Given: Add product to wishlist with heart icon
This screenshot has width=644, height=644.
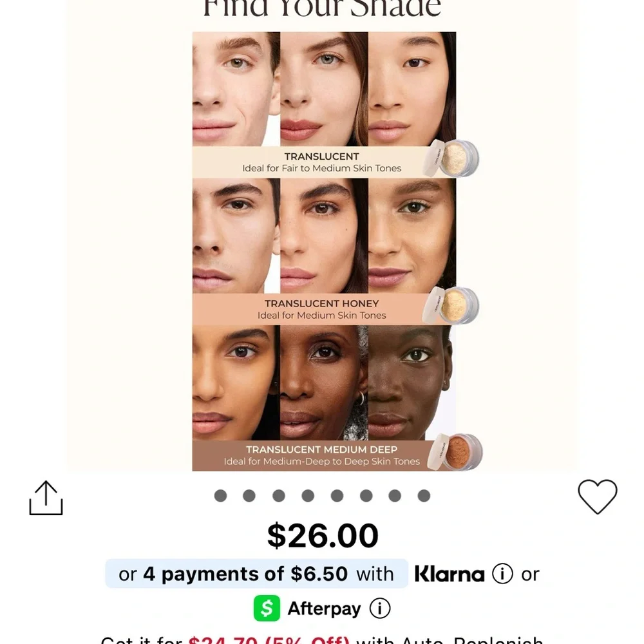Looking at the screenshot, I should [x=597, y=497].
